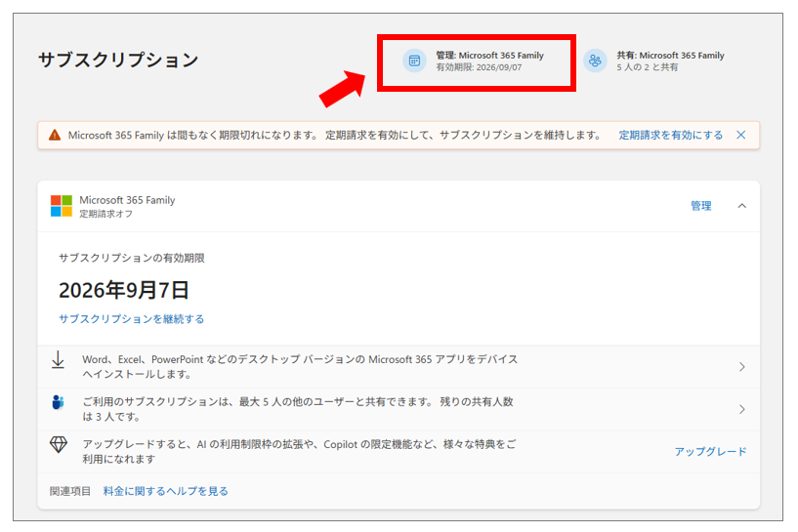
Task: Click the calendar icon beside 管理: Microsoft 365 Family
Action: pyautogui.click(x=414, y=61)
